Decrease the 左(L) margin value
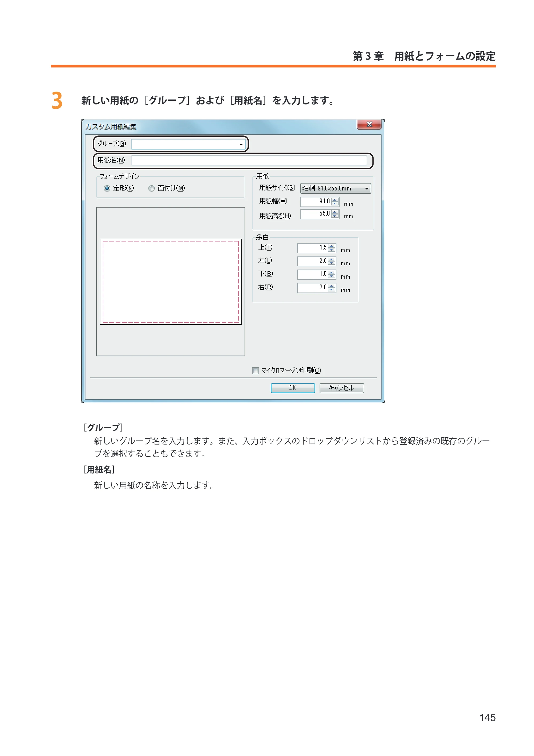Screen dimensions: 534x756 [332, 263]
